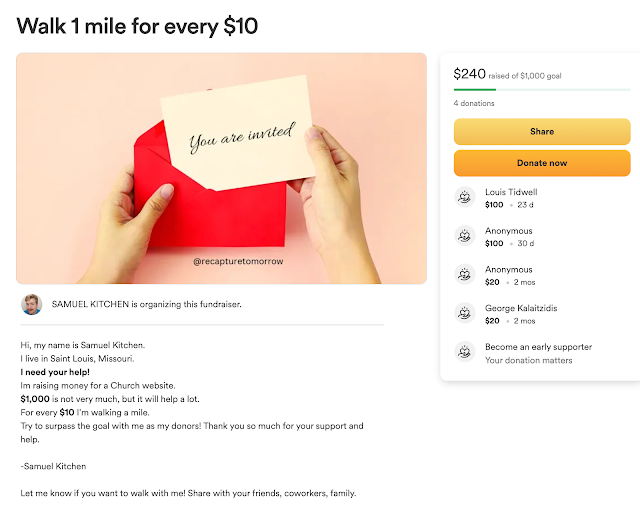Image resolution: width=640 pixels, height=508 pixels.
Task: Click the Your donation matters text
Action: (529, 360)
